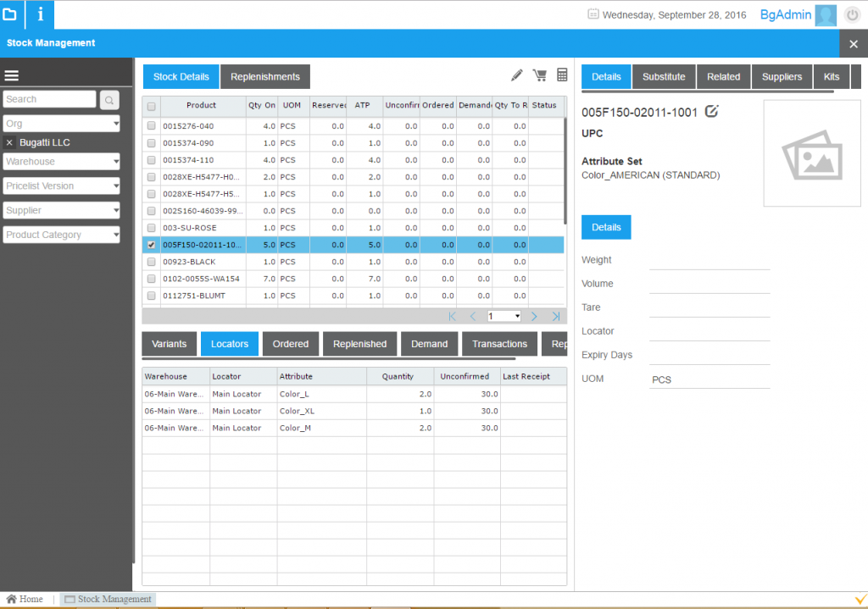Screen dimensions: 868x609
Task: Go to previous page of grid
Action: pos(473,317)
